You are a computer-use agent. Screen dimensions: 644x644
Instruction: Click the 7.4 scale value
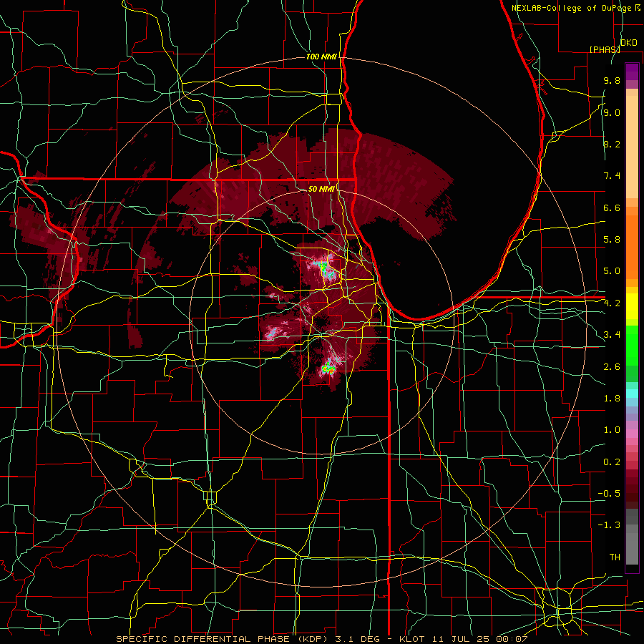tap(612, 176)
